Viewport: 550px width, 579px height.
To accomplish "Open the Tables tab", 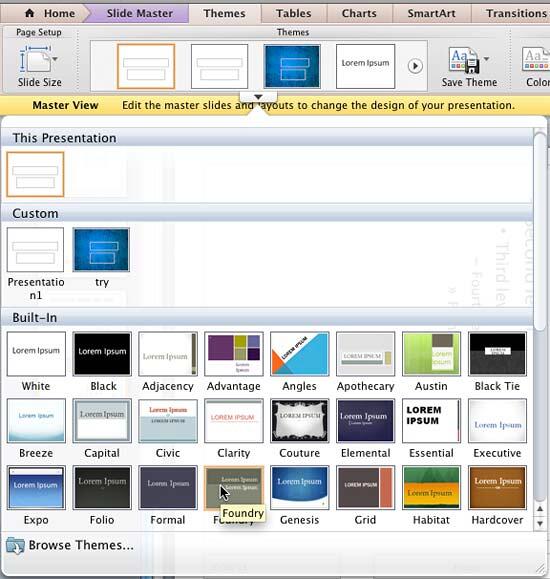I will tap(294, 13).
